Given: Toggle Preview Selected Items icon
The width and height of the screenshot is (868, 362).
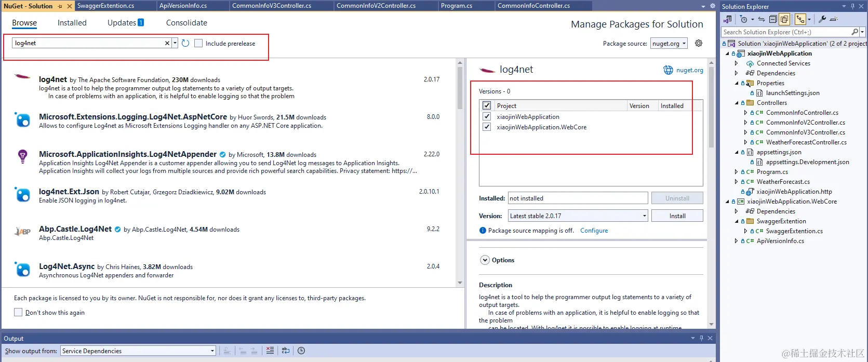Looking at the screenshot, I should (834, 19).
